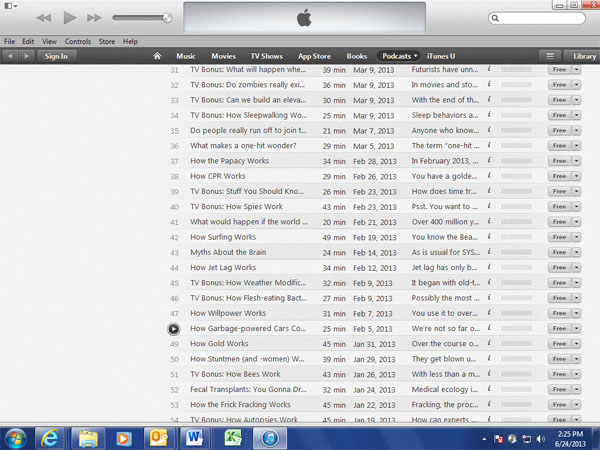Switch to the TV Shows tab
Image resolution: width=600 pixels, height=450 pixels.
click(x=267, y=56)
